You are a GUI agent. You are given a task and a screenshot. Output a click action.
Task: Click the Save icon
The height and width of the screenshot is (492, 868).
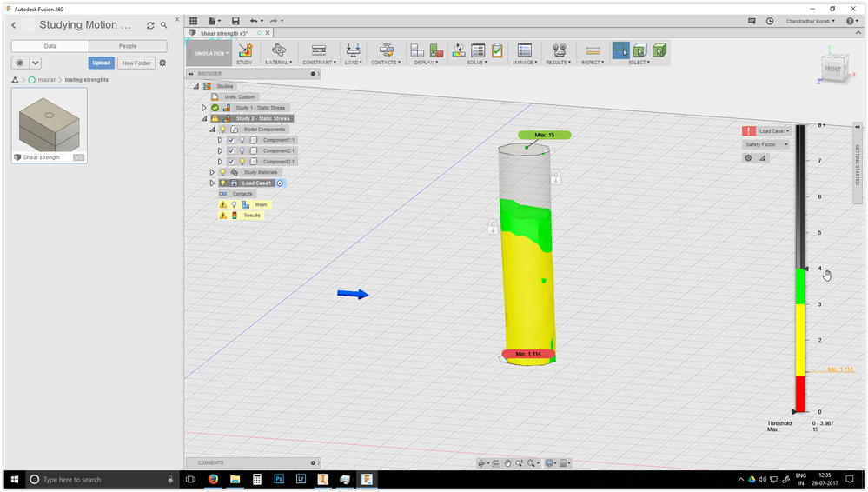pos(235,21)
